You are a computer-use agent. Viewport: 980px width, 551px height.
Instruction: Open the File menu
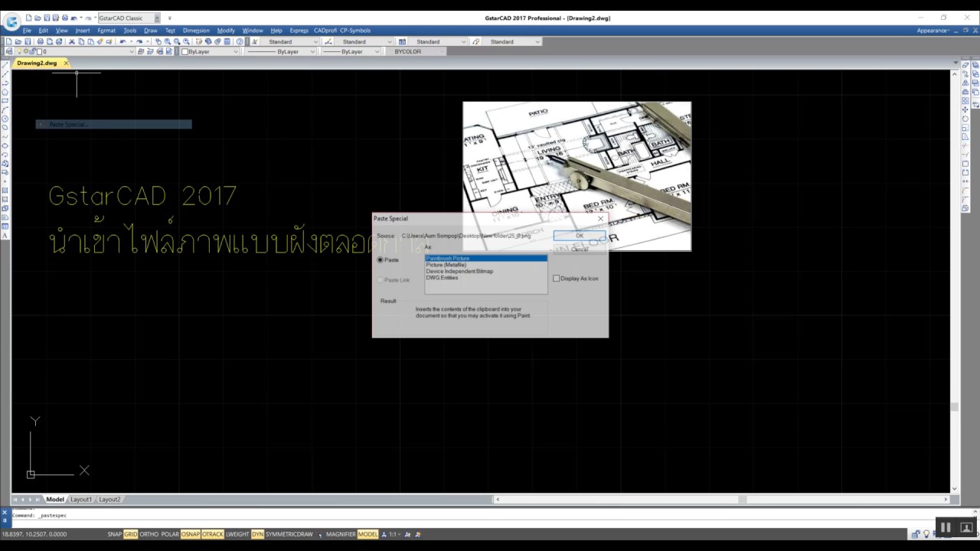27,31
